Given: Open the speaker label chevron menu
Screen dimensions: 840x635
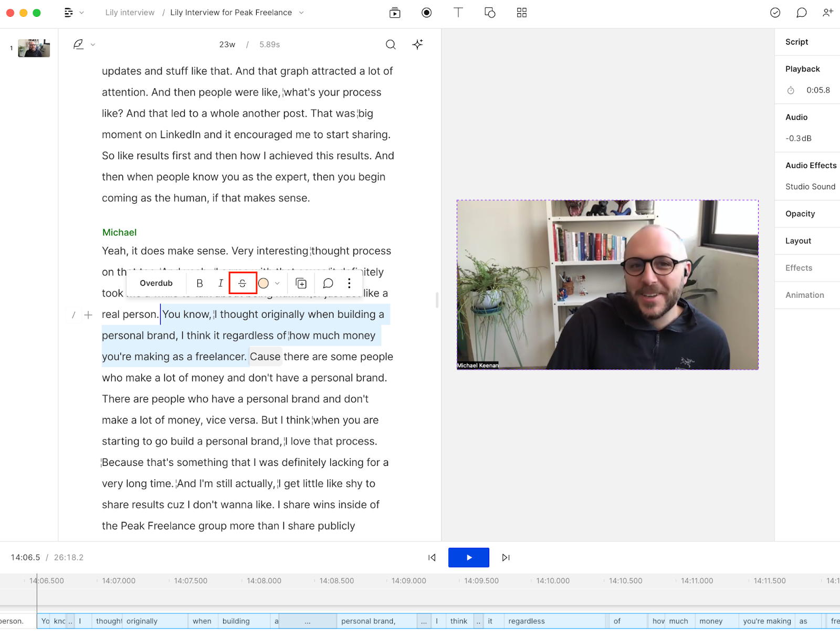Looking at the screenshot, I should coord(92,44).
